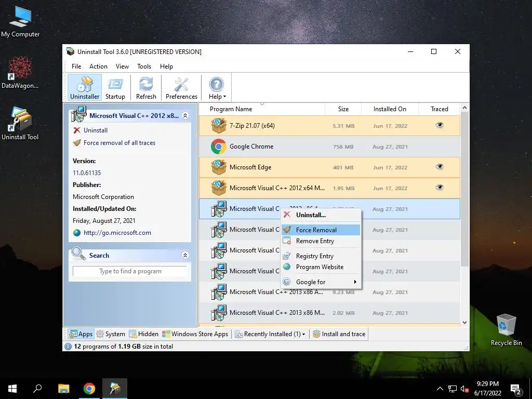Collapse the Microsoft Visual C++ details panel
532x399 pixels.
point(185,116)
